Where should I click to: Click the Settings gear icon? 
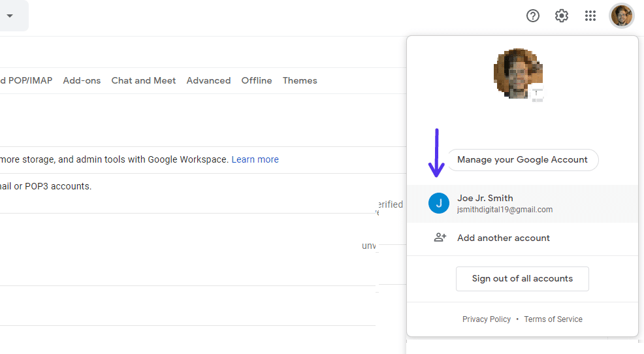[x=562, y=16]
